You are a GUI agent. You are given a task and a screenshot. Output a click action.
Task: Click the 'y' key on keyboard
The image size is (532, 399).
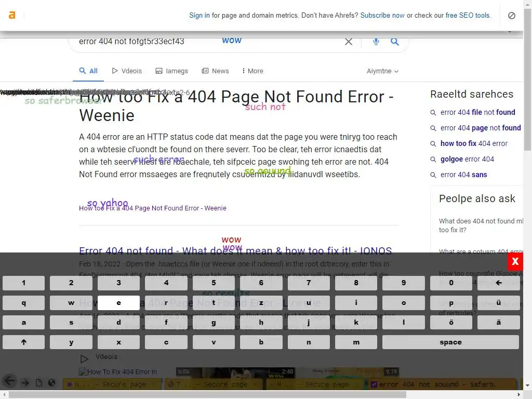[71, 342]
